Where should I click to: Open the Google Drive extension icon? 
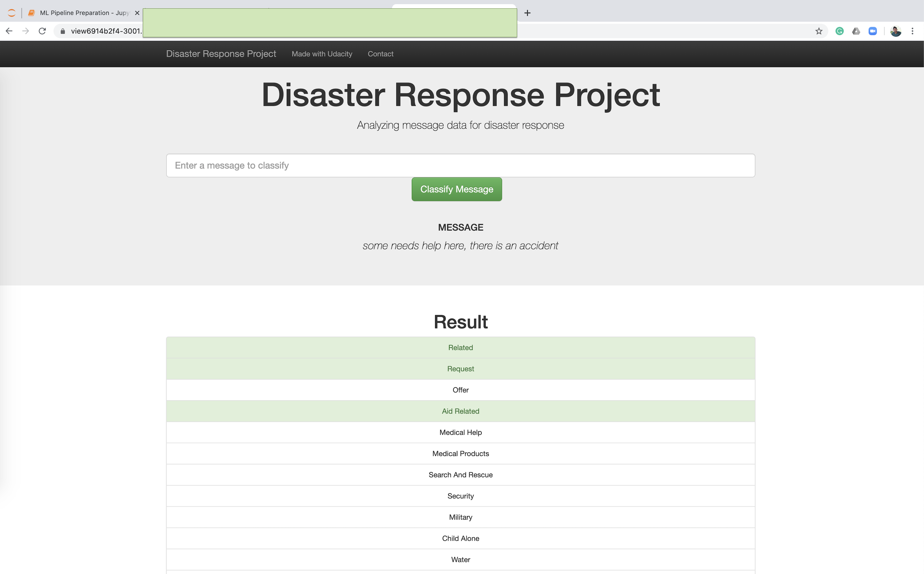click(856, 31)
